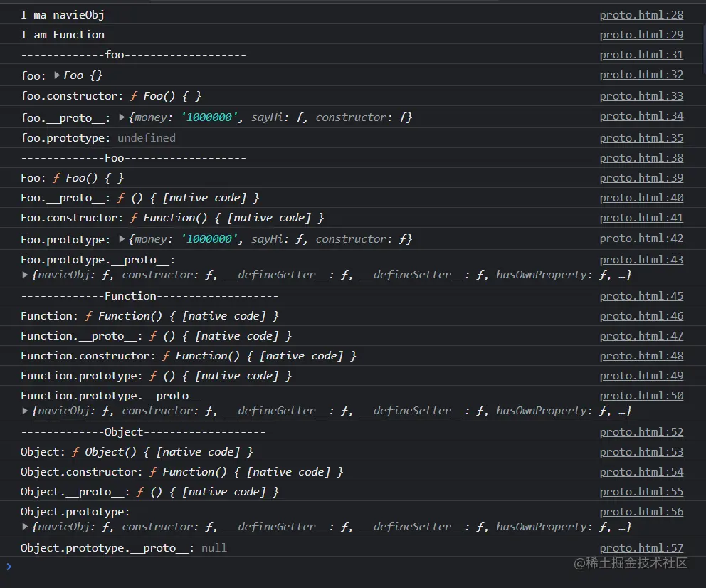This screenshot has width=706, height=588.
Task: Open source link proto.html:52
Action: (x=641, y=432)
